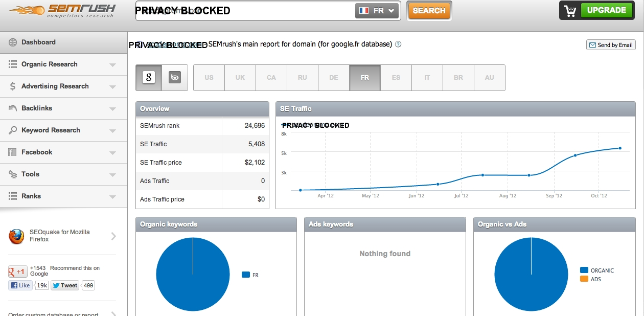Viewport: 644px width, 316px height.
Task: Switch to the ES database tab
Action: click(x=396, y=78)
